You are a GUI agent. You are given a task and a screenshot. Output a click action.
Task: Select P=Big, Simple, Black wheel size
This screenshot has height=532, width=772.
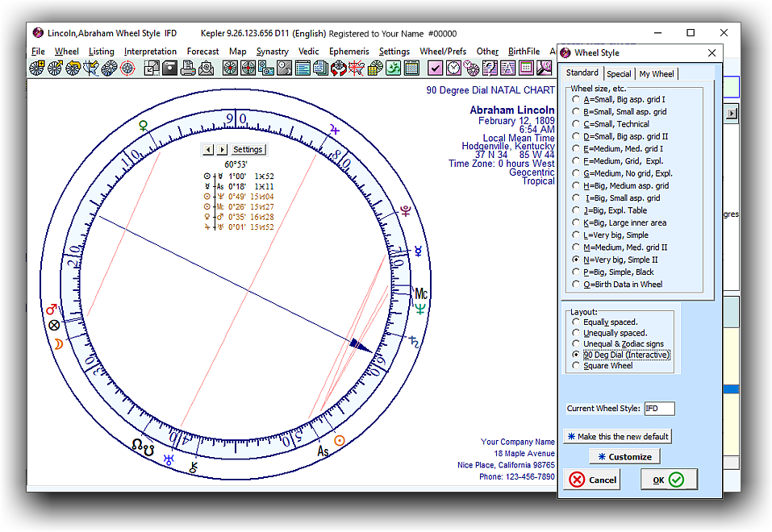(575, 272)
